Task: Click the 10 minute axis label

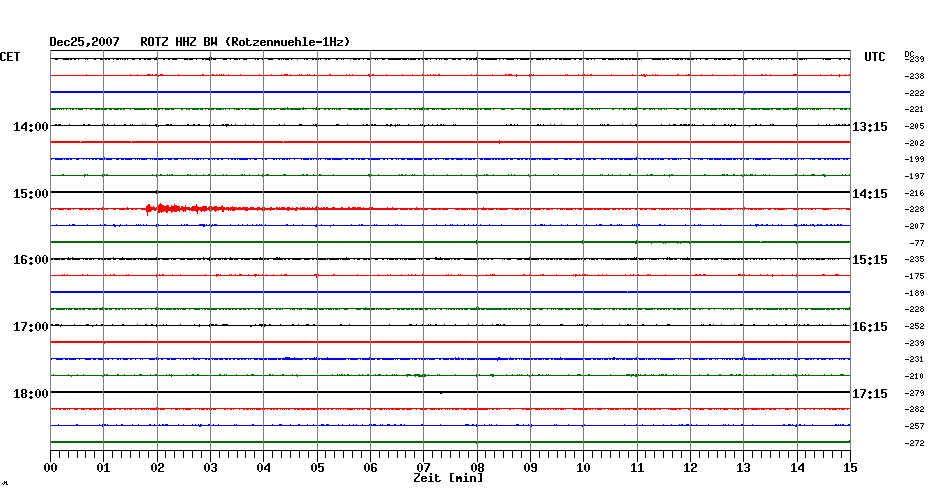Action: [584, 468]
